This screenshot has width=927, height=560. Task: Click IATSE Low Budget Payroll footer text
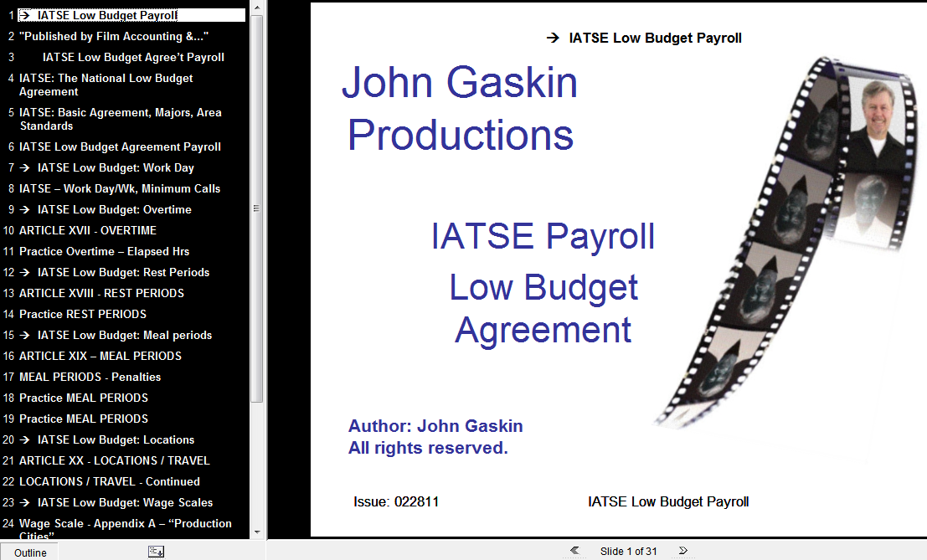point(668,502)
